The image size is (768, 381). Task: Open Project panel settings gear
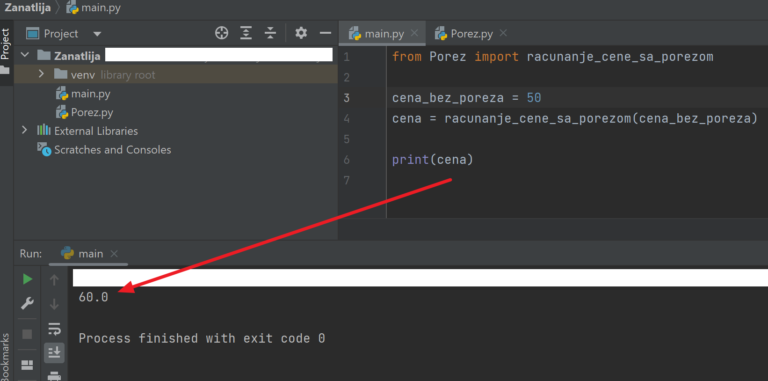click(301, 33)
